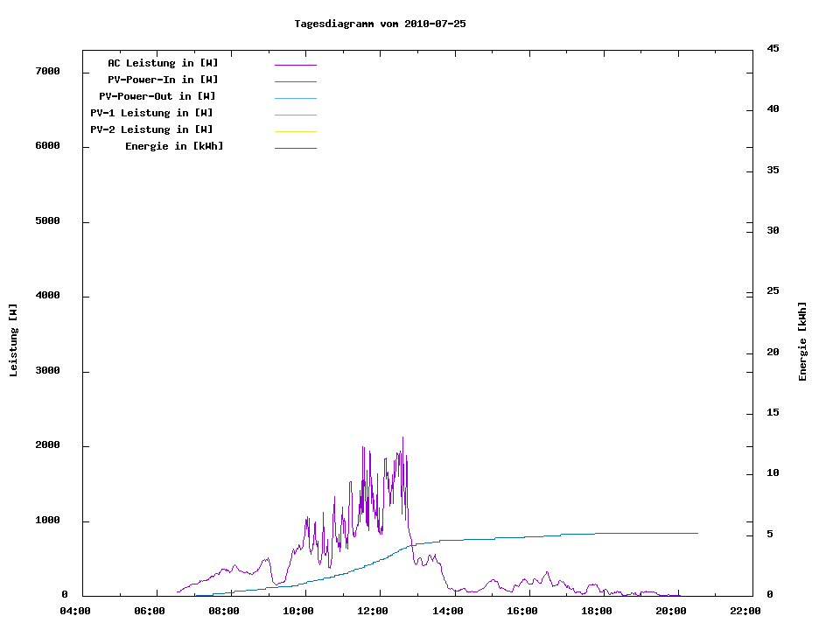
Task: Click the 7000 value on the left axis
Action: coord(47,71)
